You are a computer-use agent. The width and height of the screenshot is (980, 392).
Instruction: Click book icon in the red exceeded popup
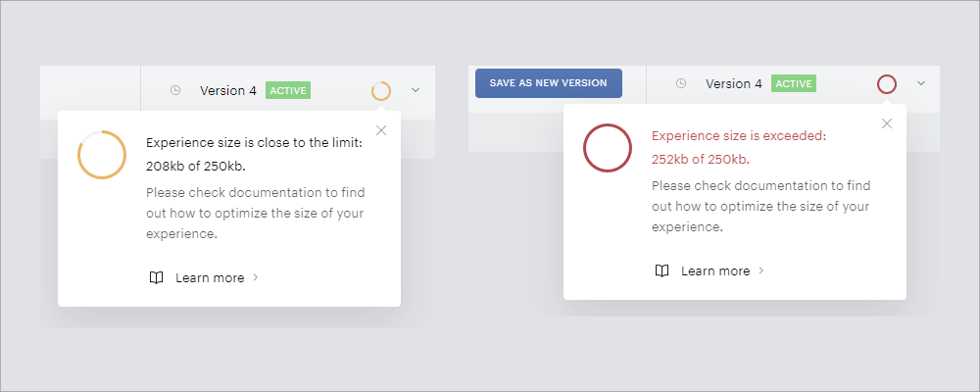(661, 270)
